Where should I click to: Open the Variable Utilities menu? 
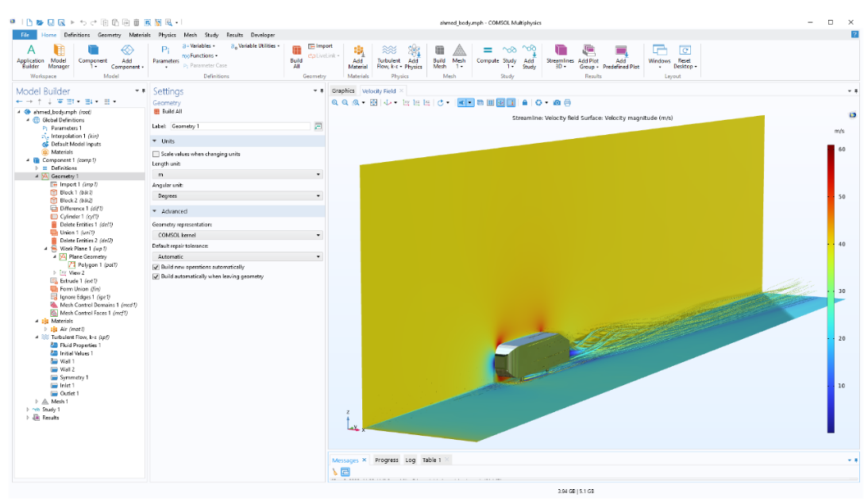click(256, 46)
